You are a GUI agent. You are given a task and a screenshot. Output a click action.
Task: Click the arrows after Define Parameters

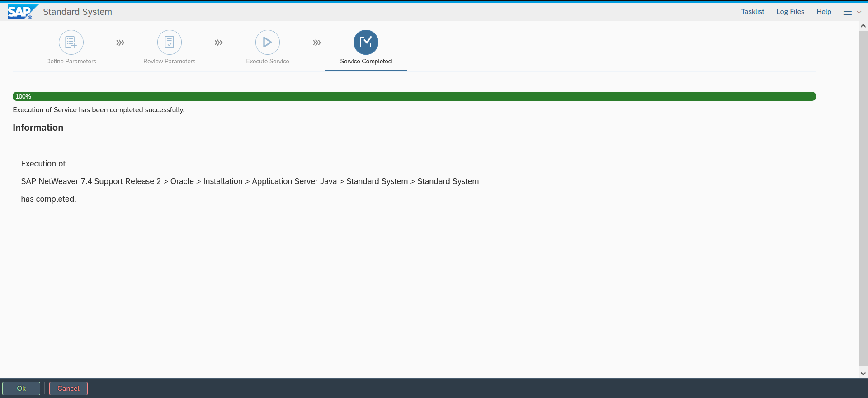(120, 43)
